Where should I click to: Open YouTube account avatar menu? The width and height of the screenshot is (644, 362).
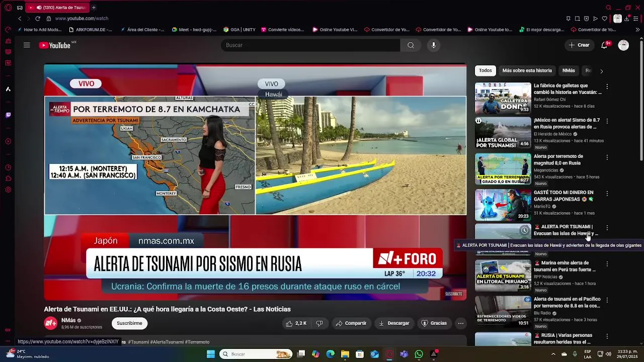tap(623, 45)
